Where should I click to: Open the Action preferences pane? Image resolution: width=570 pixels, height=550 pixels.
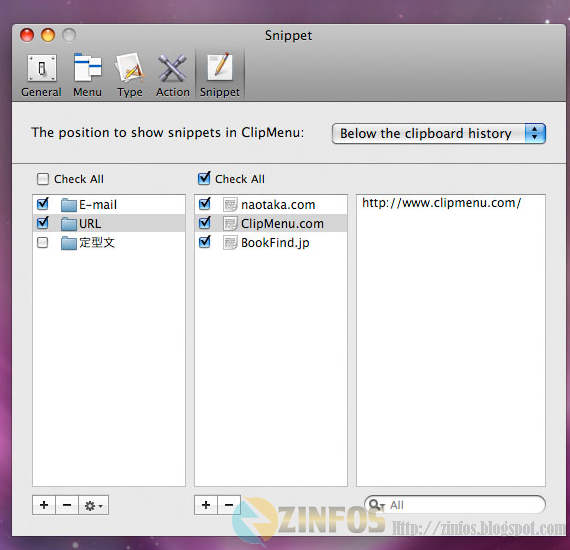pos(173,76)
